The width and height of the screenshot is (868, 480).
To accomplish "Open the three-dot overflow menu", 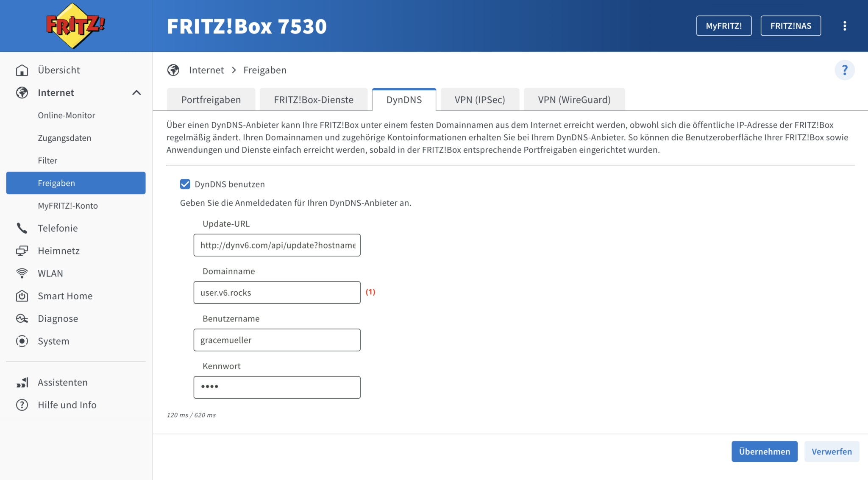I will tap(845, 25).
